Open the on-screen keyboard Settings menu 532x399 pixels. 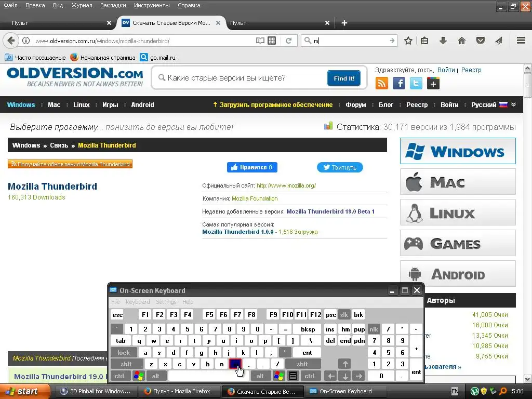[166, 302]
